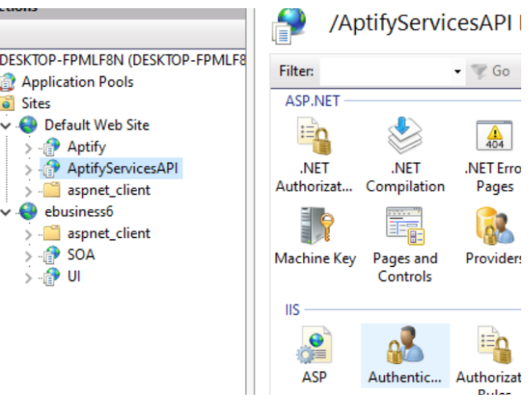Click the Aptify application icon
This screenshot has height=403, width=532.
coord(51,146)
